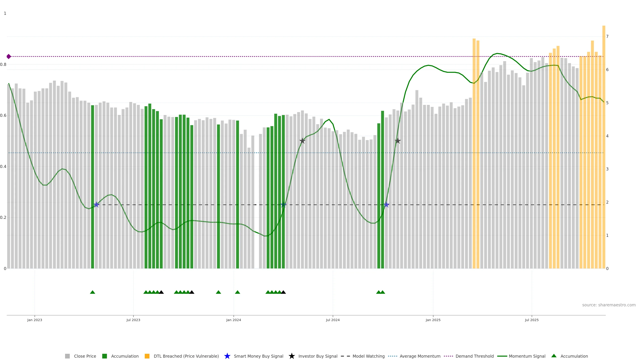644x362 pixels.
Task: Toggle the Model Watching legend entry
Action: (368, 356)
